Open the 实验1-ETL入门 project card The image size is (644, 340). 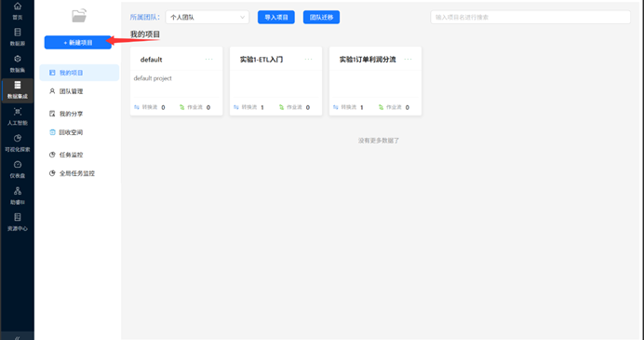point(276,81)
